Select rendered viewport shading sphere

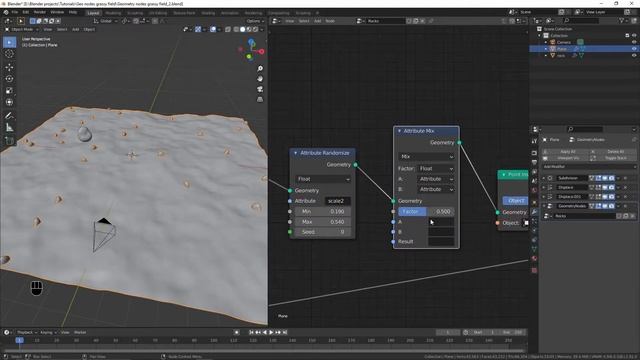pyautogui.click(x=255, y=29)
